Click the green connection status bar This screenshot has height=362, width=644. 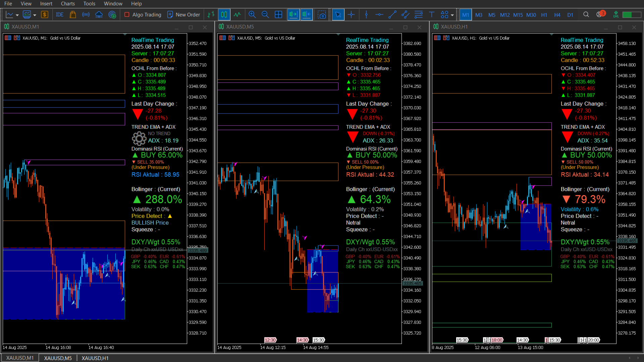pos(632,15)
